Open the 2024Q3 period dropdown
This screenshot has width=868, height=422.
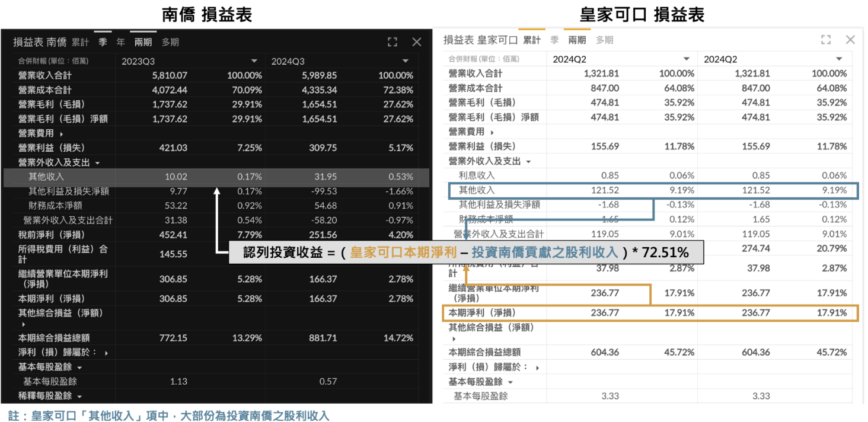406,61
